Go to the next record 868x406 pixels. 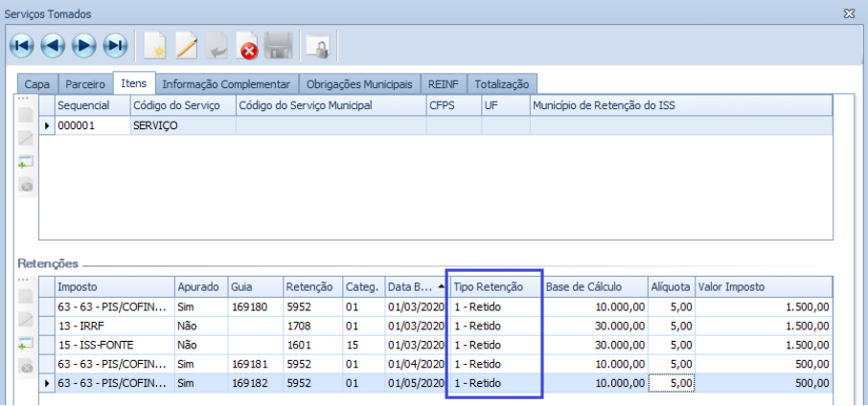pyautogui.click(x=84, y=44)
